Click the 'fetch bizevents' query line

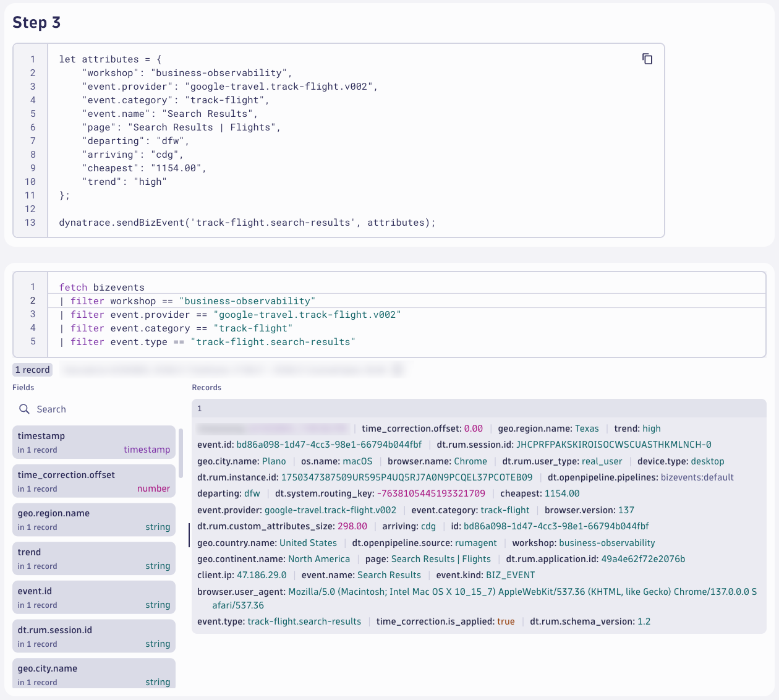point(102,288)
